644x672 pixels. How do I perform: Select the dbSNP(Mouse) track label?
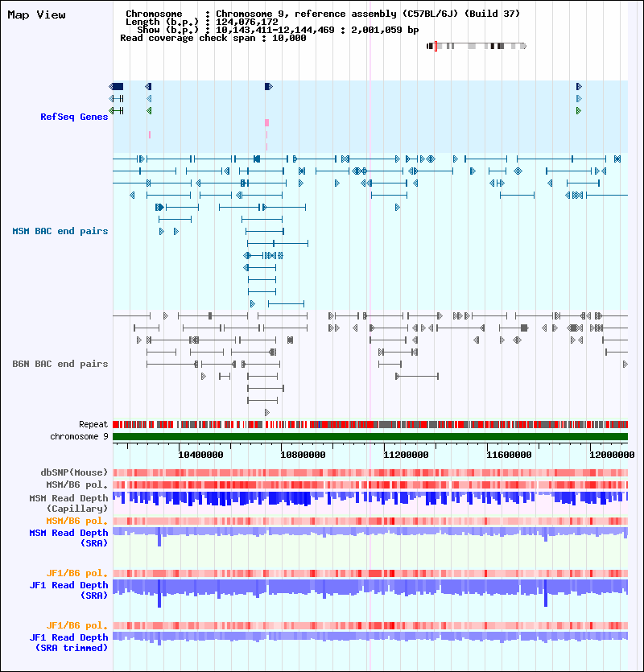click(x=74, y=472)
